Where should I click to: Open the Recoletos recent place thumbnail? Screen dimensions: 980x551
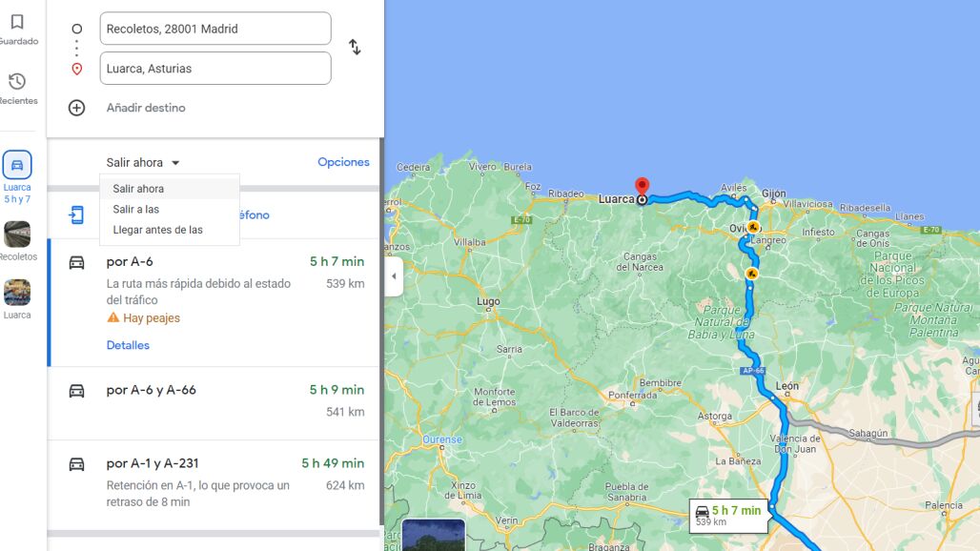(x=17, y=235)
